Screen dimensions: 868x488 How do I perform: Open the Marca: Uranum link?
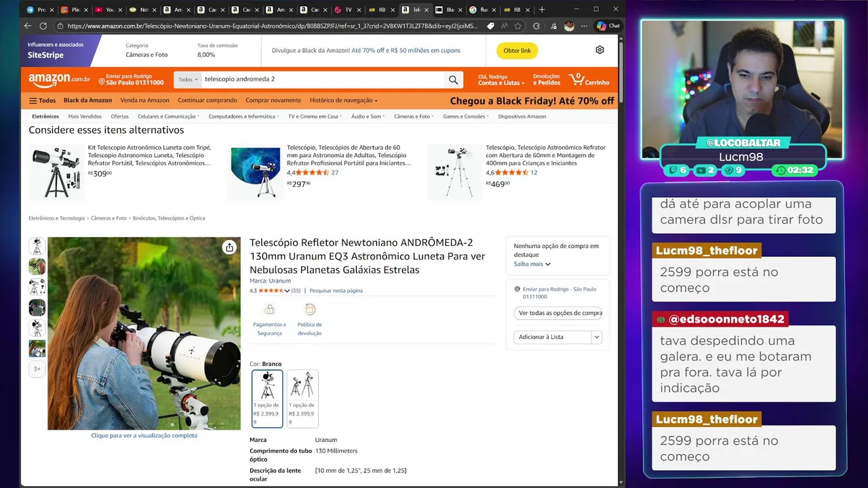(x=270, y=281)
